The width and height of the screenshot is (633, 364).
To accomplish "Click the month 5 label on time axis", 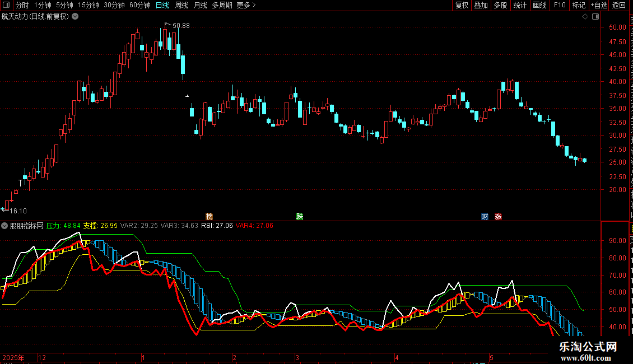I will click(492, 357).
